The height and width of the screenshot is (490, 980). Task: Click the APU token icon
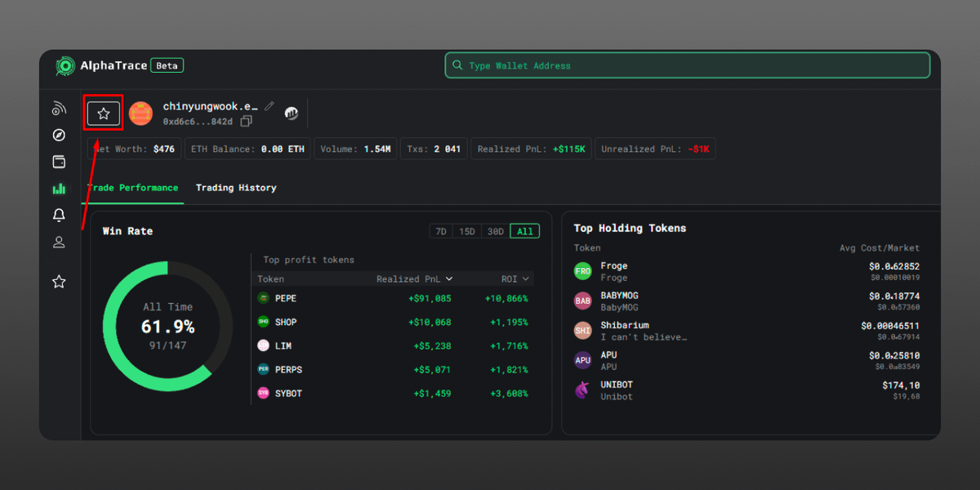click(583, 360)
